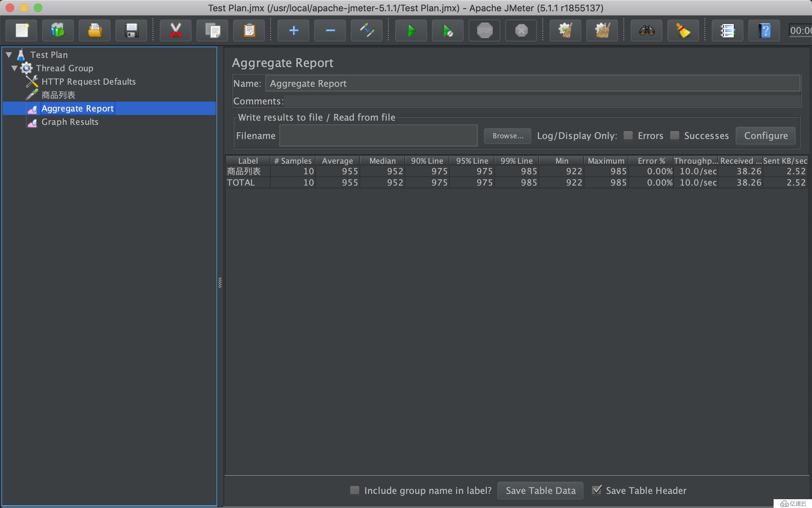Click the Shutdown X icon
The width and height of the screenshot is (812, 508).
tap(521, 30)
